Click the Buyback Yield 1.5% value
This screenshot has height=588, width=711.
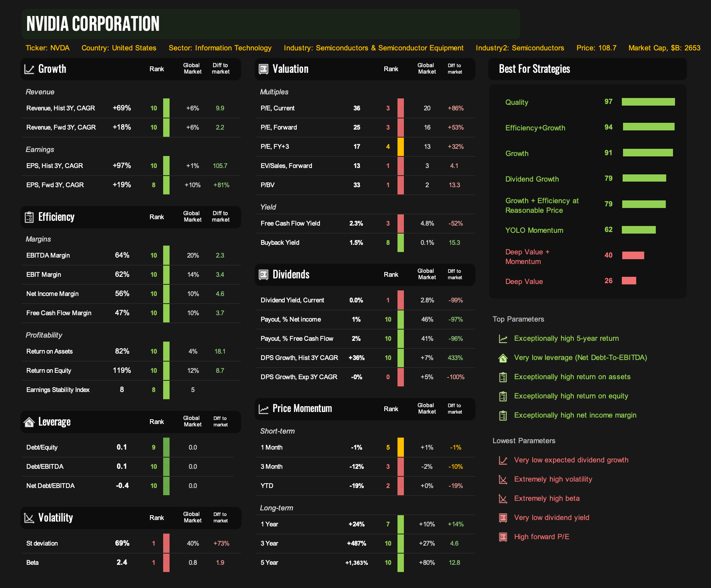[356, 243]
